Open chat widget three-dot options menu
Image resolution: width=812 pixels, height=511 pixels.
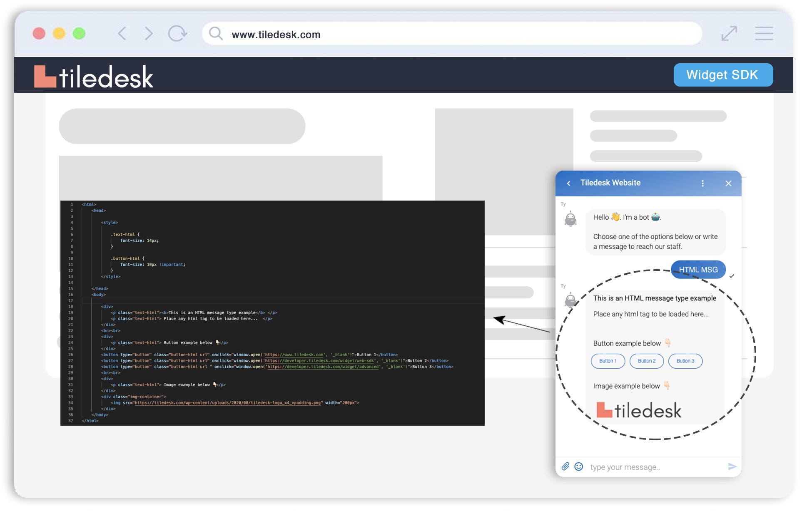coord(703,184)
